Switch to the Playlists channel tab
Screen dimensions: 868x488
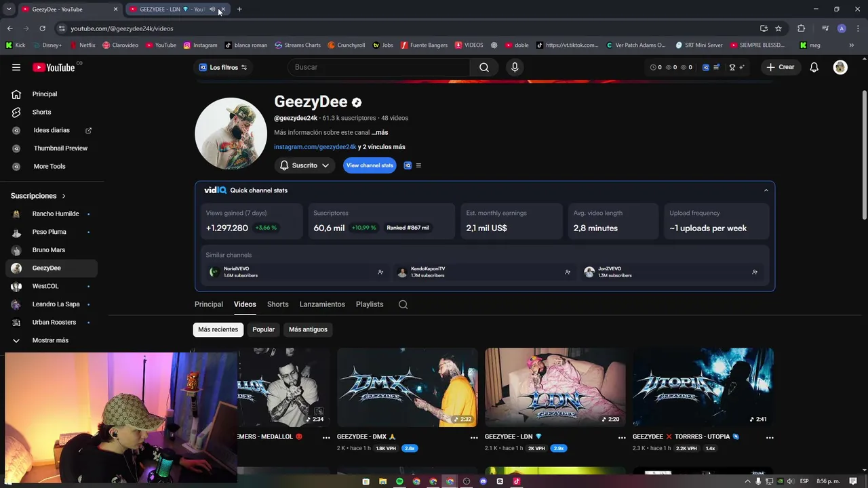pos(370,304)
